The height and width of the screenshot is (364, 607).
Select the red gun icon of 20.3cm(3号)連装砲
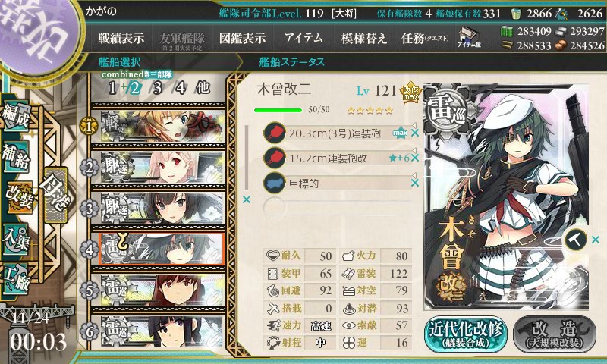click(x=275, y=133)
